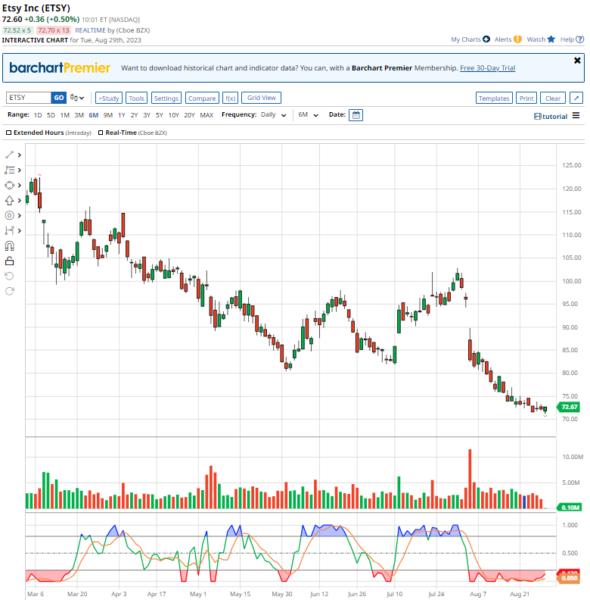Close the Barchart Premier banner
590x600 pixels.
click(x=577, y=60)
